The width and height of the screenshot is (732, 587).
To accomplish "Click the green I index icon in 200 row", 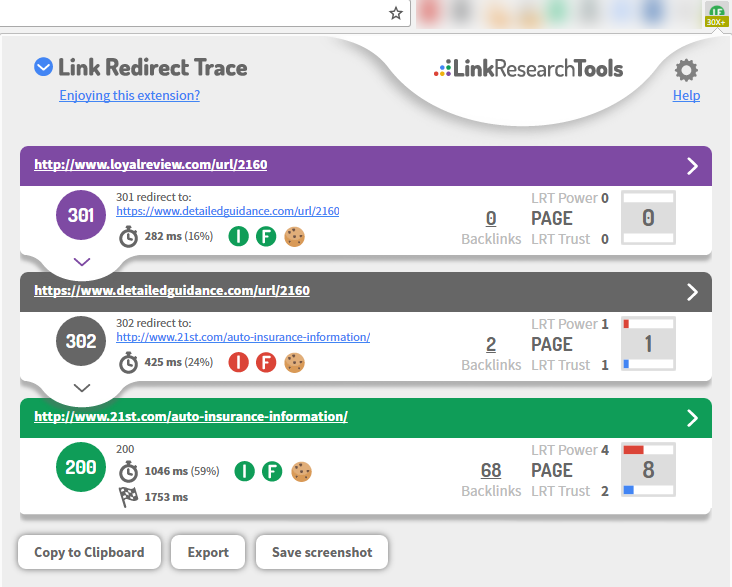I will pyautogui.click(x=245, y=471).
